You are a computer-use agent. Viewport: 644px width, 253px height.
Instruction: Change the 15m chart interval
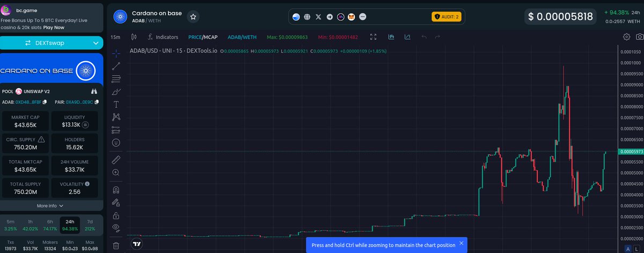click(x=115, y=37)
